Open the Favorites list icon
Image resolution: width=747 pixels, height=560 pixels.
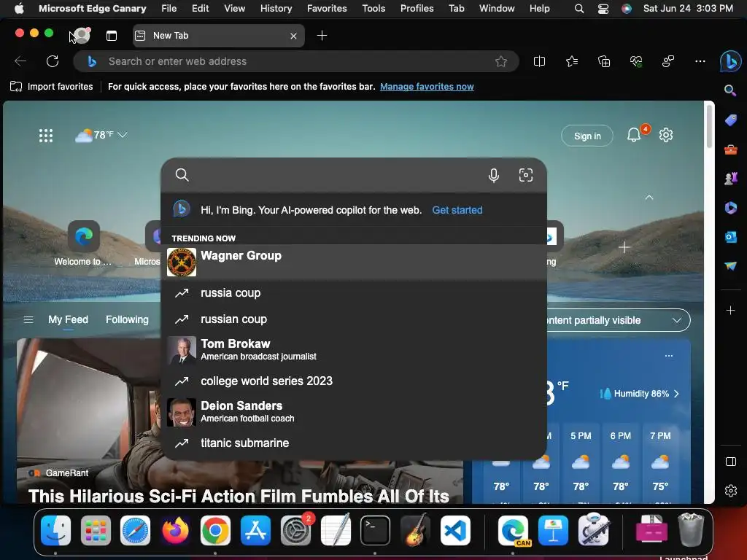pyautogui.click(x=572, y=61)
